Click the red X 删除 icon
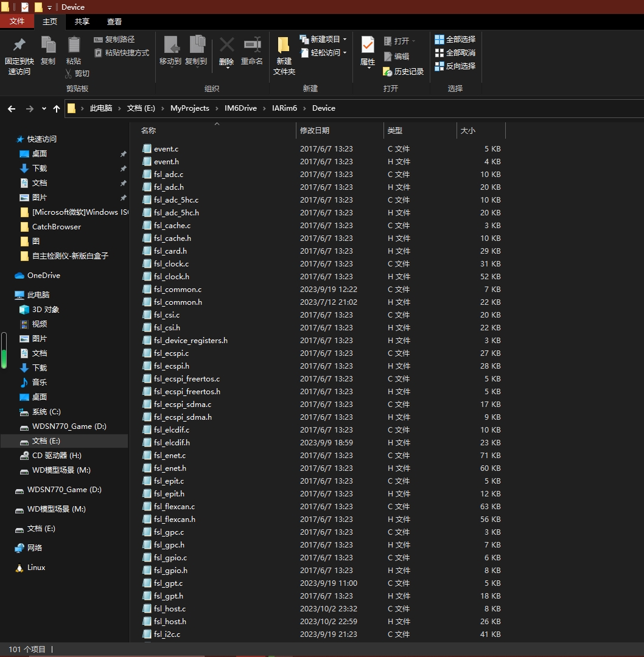The image size is (644, 657). pos(227,44)
